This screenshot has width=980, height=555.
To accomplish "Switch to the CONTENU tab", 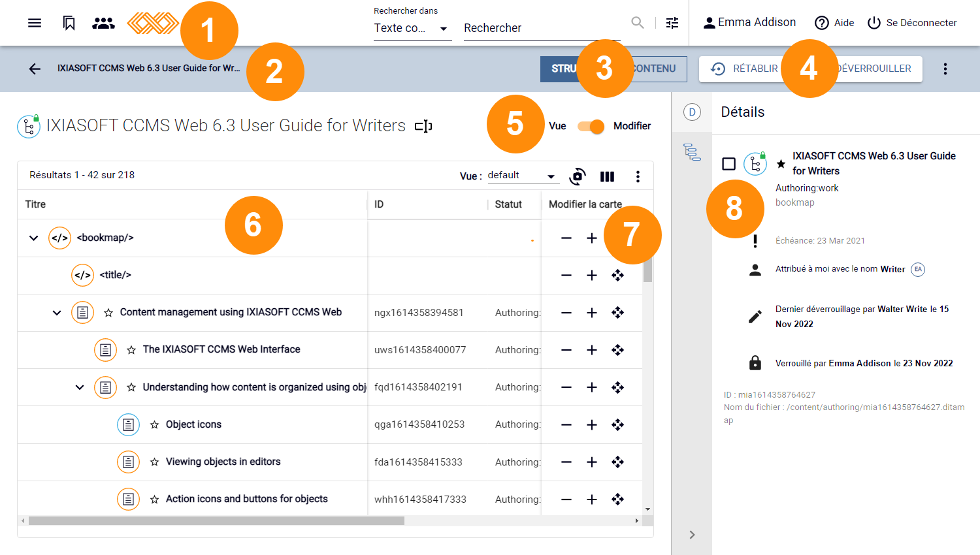I will coord(654,69).
